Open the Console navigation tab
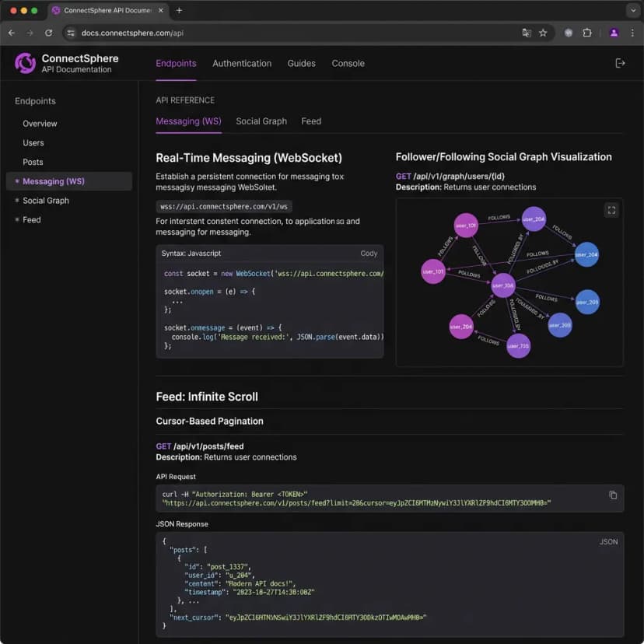 (x=348, y=63)
